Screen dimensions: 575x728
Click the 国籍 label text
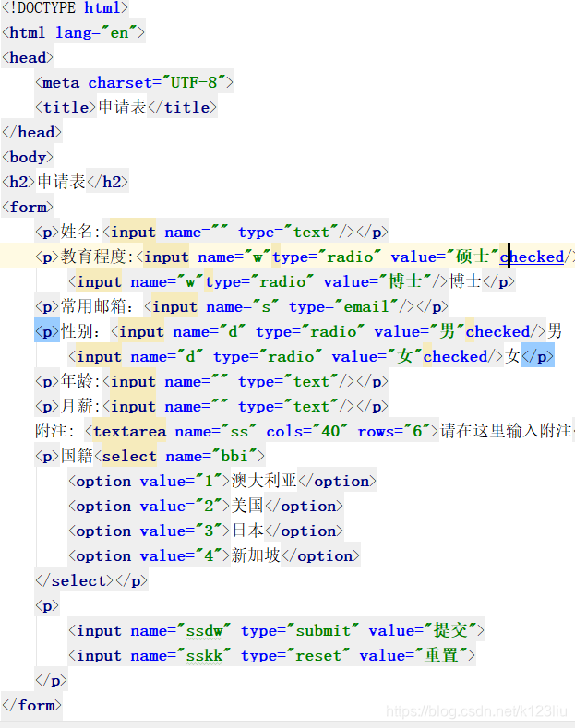point(77,456)
